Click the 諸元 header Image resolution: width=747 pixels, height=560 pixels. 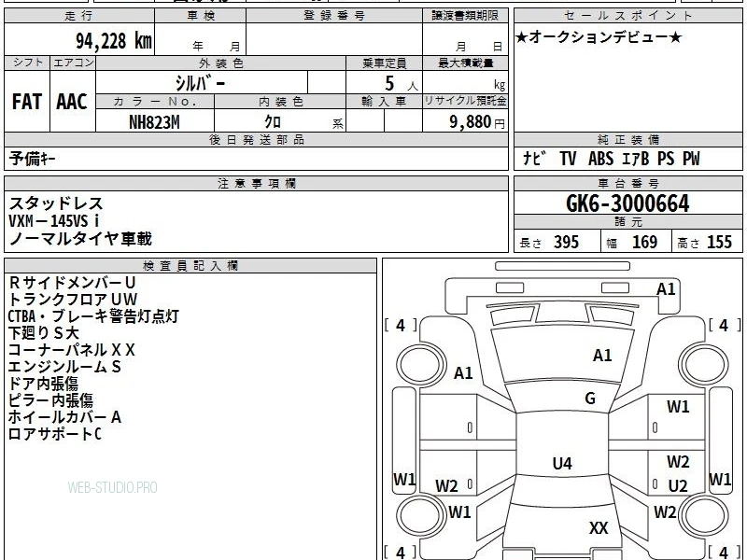[x=628, y=222]
